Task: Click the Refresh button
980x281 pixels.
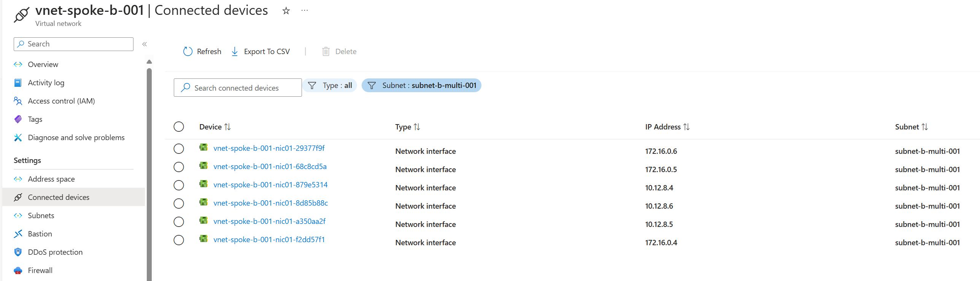Action: pyautogui.click(x=202, y=51)
